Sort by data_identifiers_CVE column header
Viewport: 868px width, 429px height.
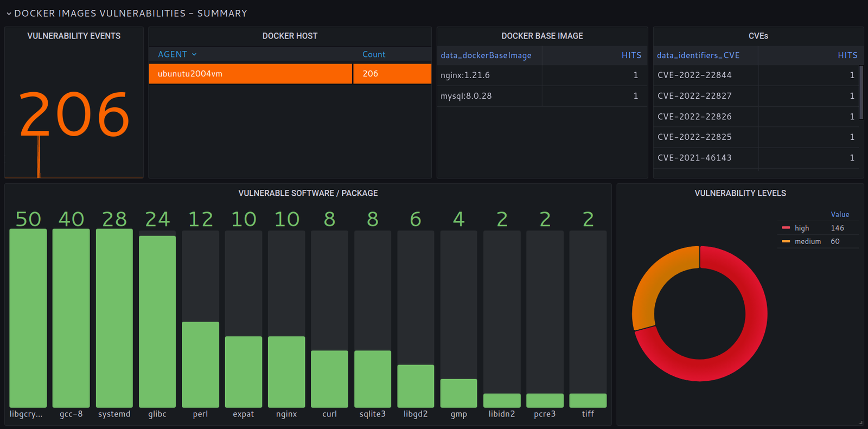(698, 55)
